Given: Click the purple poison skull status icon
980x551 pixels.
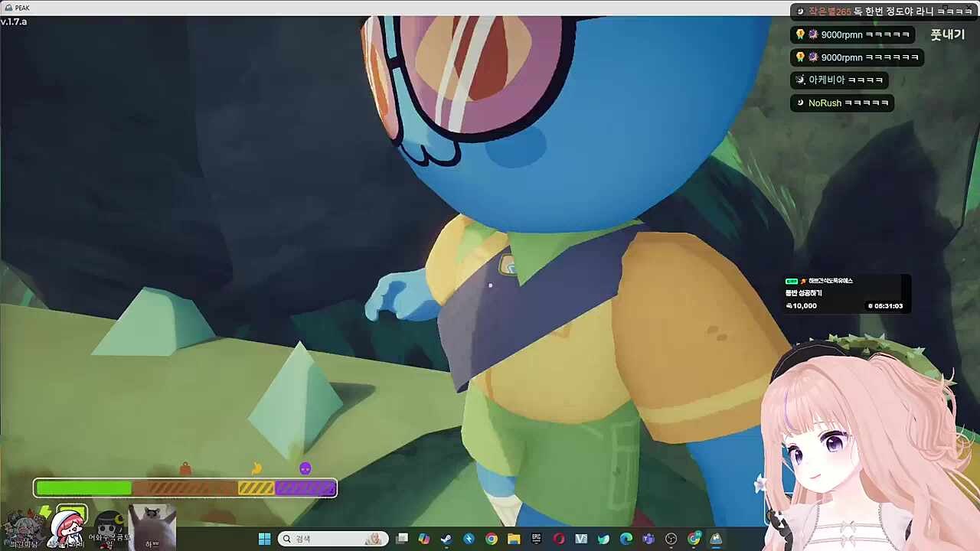Looking at the screenshot, I should tap(305, 468).
